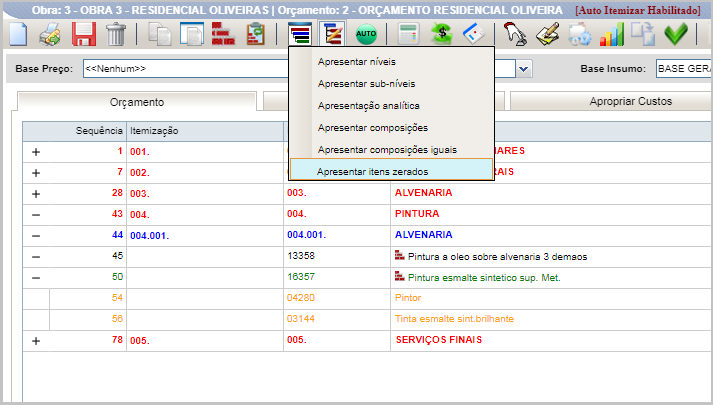Click the red brick wall composition icon
713x405 pixels.
click(223, 34)
